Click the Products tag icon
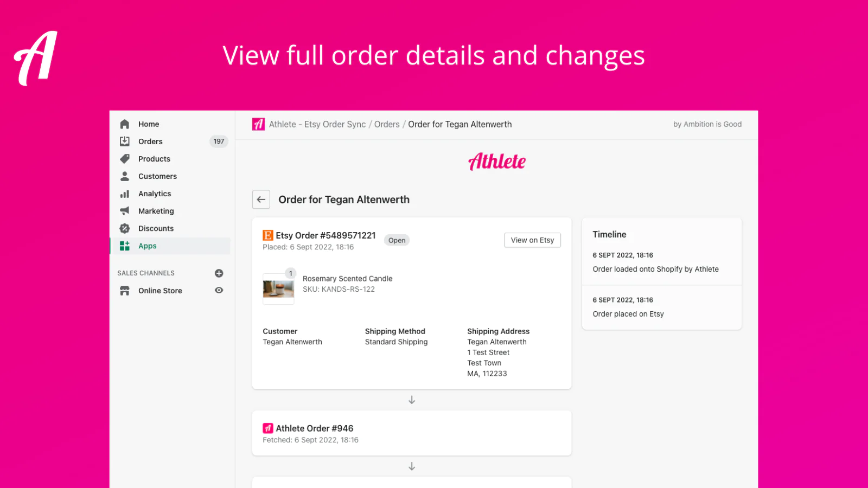868x488 pixels. tap(125, 159)
